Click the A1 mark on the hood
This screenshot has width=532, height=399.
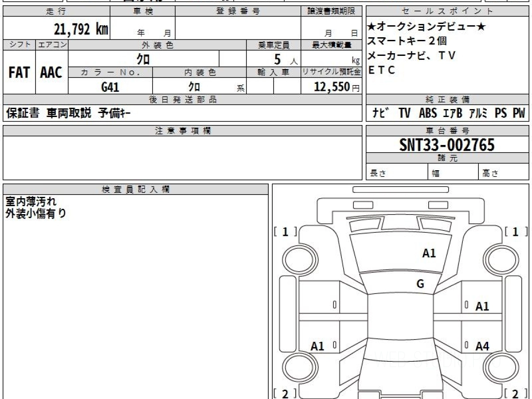tap(429, 253)
